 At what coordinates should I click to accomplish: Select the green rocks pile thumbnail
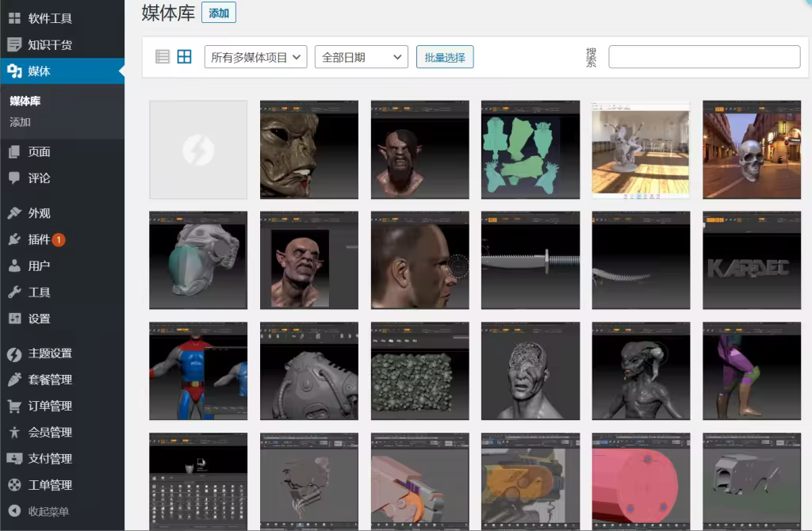click(x=420, y=371)
